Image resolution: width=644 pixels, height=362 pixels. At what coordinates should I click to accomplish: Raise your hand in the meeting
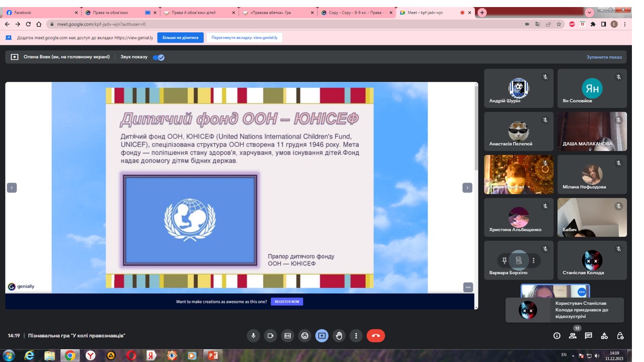pos(339,336)
